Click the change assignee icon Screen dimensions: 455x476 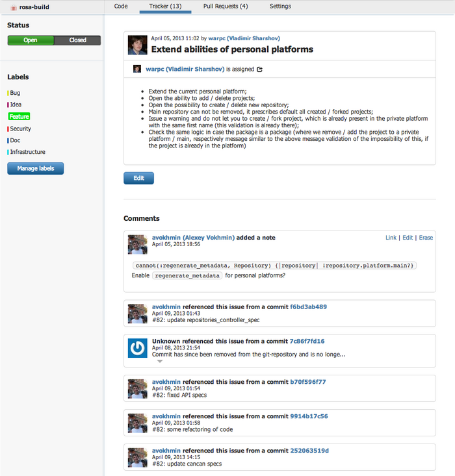[259, 69]
